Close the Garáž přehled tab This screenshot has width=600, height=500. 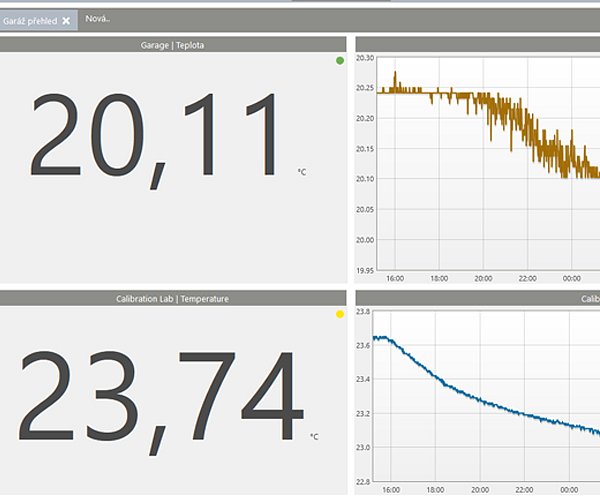point(66,20)
